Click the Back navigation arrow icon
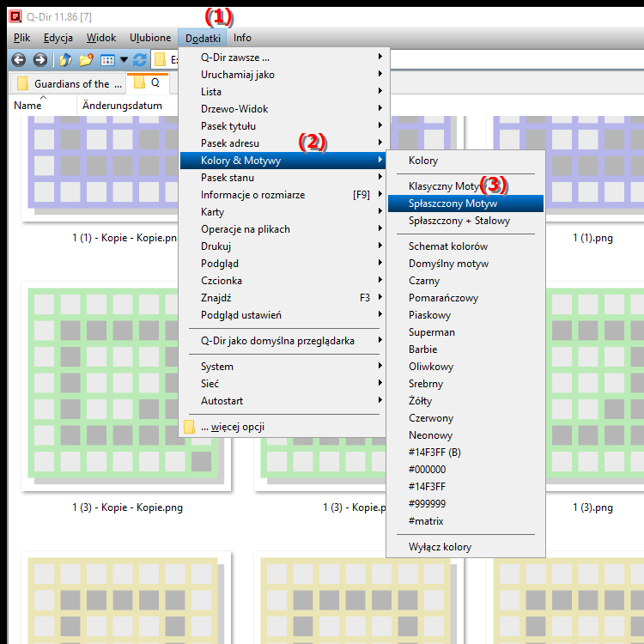Viewport: 644px width, 644px height. (19, 60)
